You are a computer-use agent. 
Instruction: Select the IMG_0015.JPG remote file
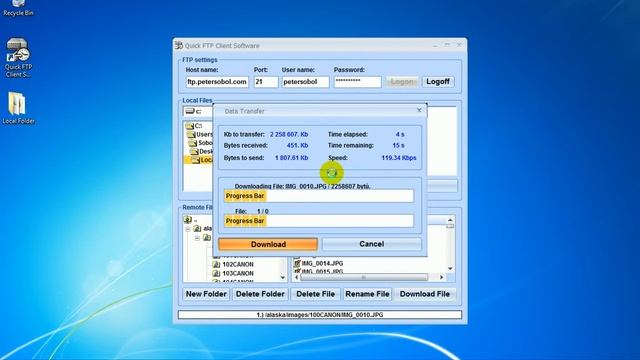[x=318, y=271]
